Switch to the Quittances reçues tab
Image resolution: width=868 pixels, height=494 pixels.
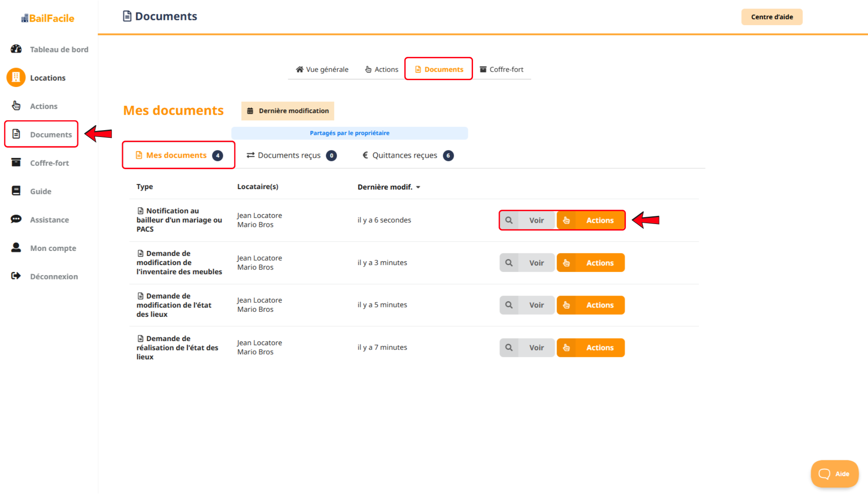(x=408, y=155)
